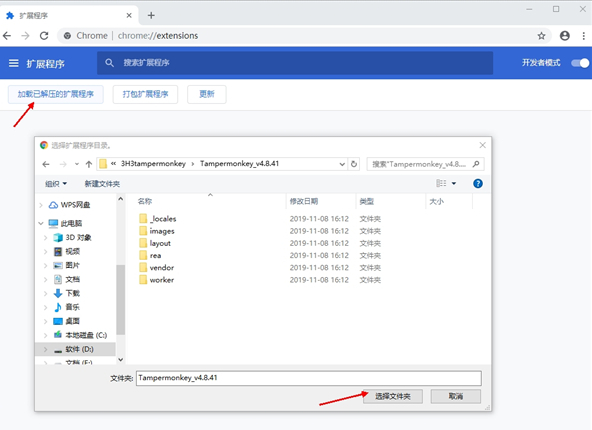Click 新建文件夹 new folder
The height and width of the screenshot is (430, 592).
[x=102, y=184]
